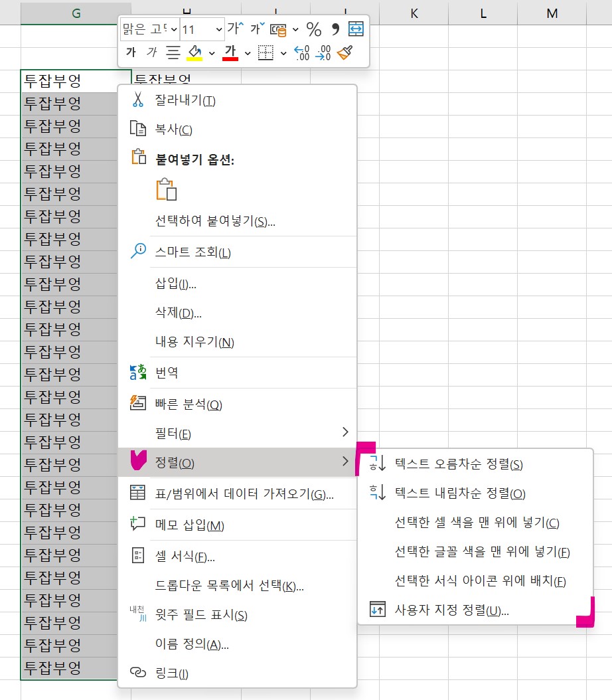The image size is (612, 700).
Task: Select 텍스트 내림차순 정렬(O)
Action: 475,493
